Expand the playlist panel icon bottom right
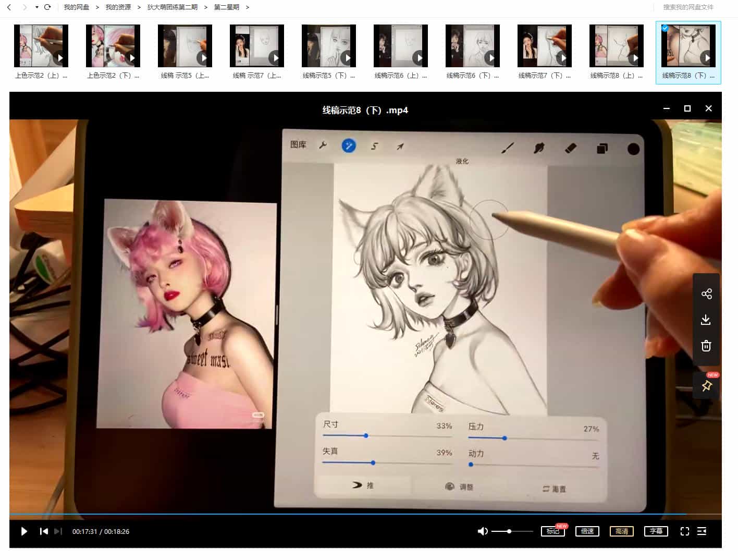 coord(702,531)
